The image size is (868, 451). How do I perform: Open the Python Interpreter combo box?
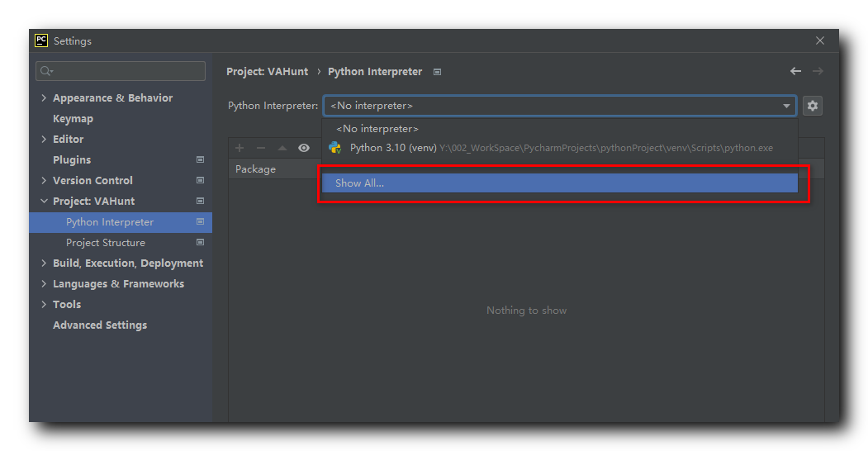[x=560, y=106]
